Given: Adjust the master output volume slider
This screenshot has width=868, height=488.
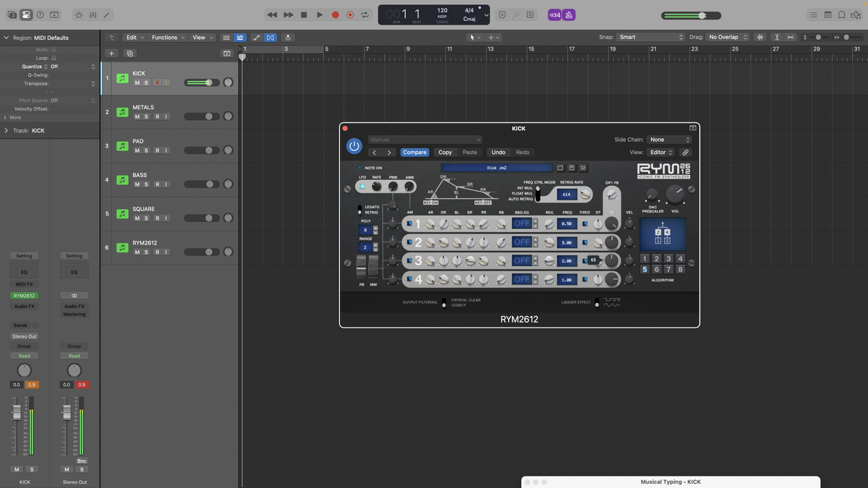Looking at the screenshot, I should pyautogui.click(x=691, y=15).
